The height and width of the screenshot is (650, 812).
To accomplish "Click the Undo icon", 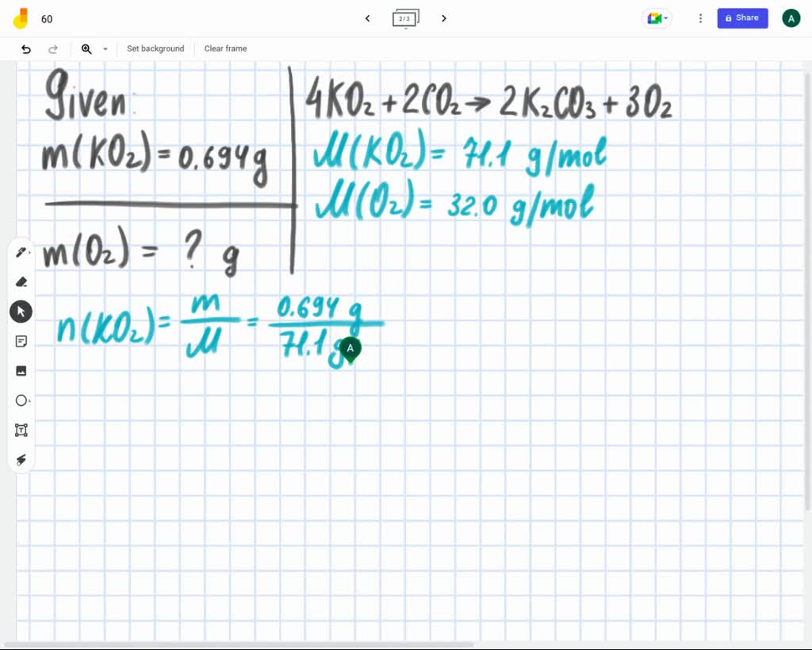I will (25, 48).
